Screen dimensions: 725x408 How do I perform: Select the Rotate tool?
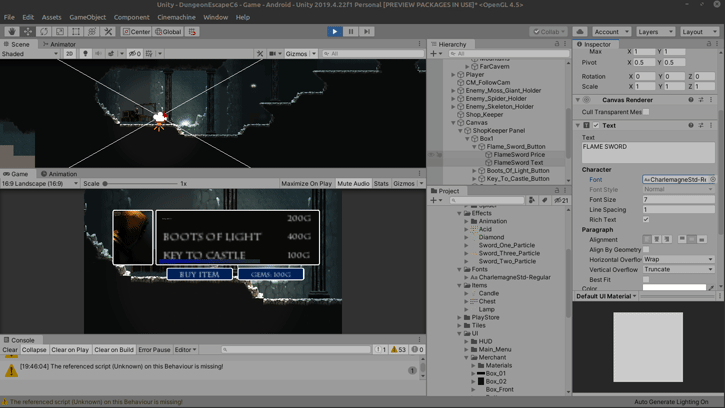pyautogui.click(x=44, y=31)
